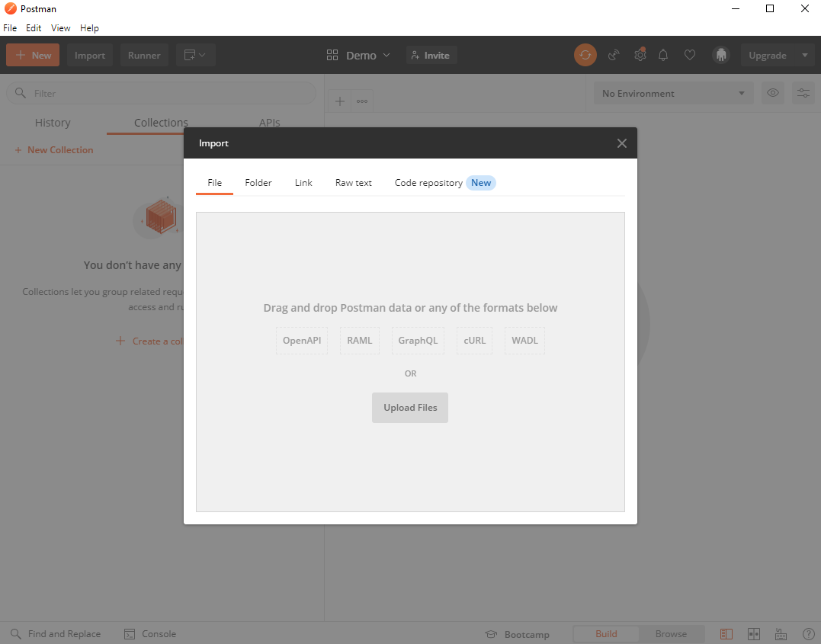
Task: Select the Link tab in Import dialog
Action: tap(303, 183)
